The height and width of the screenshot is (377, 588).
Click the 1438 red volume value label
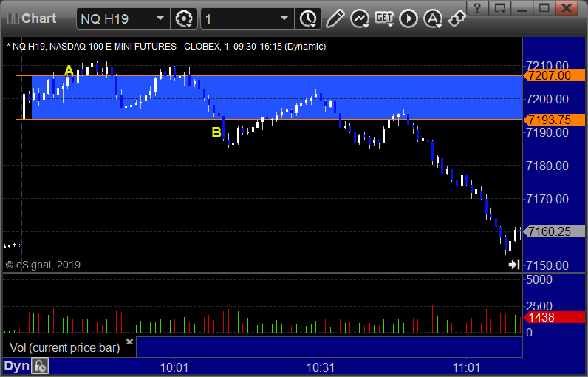point(554,317)
